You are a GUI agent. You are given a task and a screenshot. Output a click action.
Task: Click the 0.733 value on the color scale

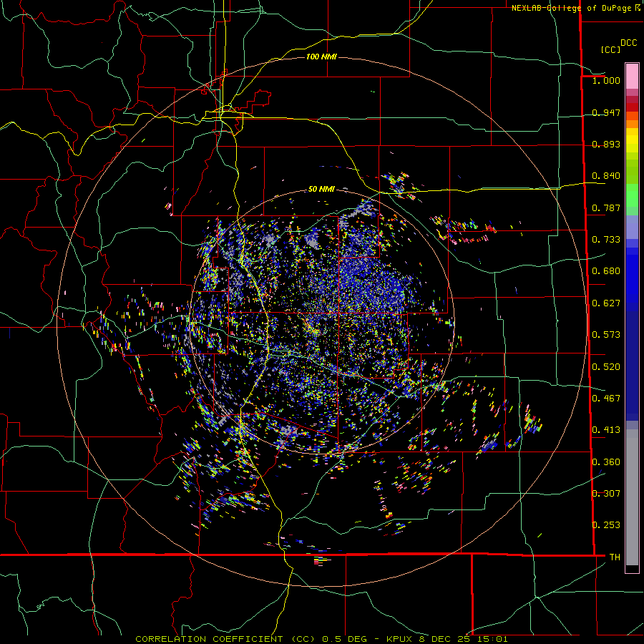coord(606,240)
